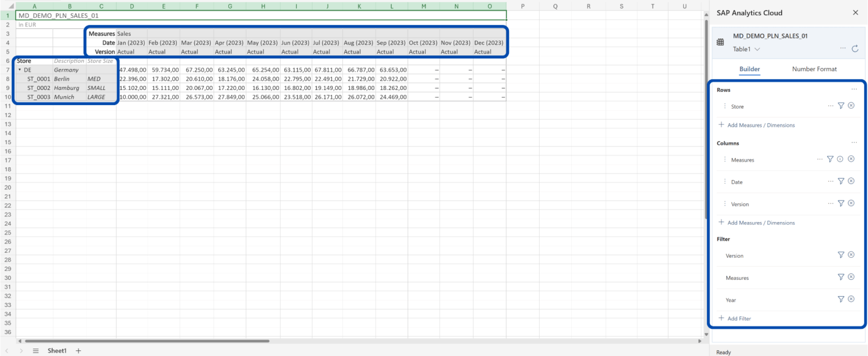The image size is (868, 356).
Task: Click the filter icon for Store row
Action: pos(840,106)
